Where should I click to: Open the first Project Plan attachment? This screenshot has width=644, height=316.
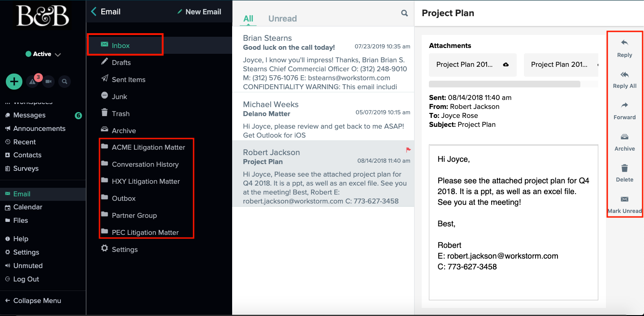[473, 65]
